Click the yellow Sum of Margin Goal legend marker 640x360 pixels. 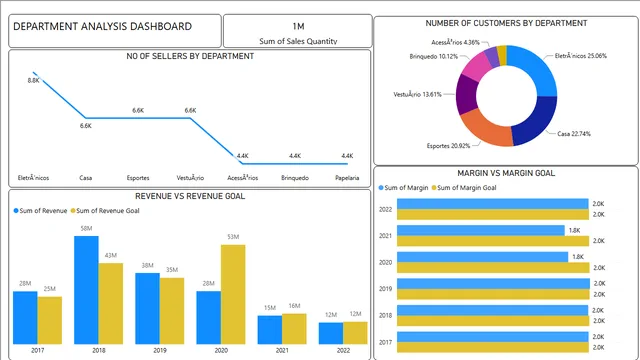[434, 188]
